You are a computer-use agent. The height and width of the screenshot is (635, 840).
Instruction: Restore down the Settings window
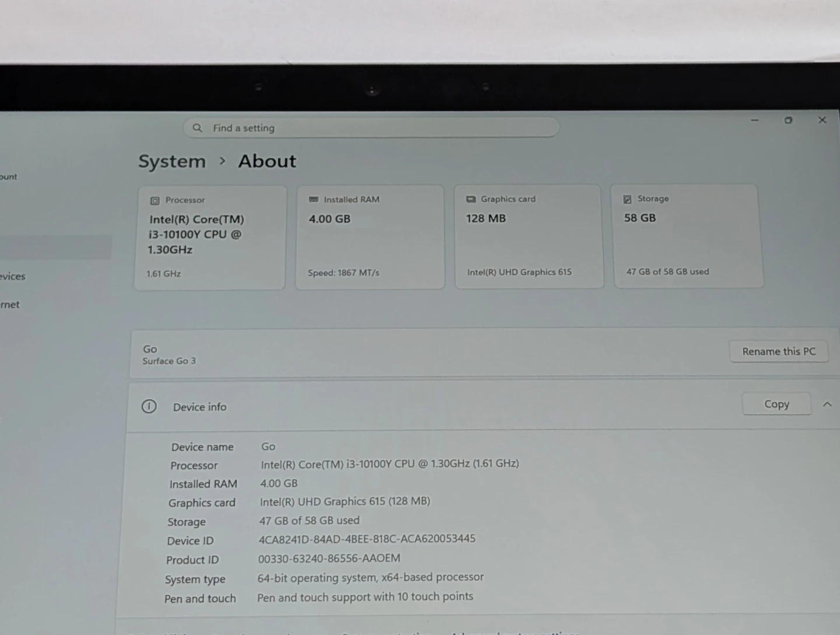[x=788, y=120]
